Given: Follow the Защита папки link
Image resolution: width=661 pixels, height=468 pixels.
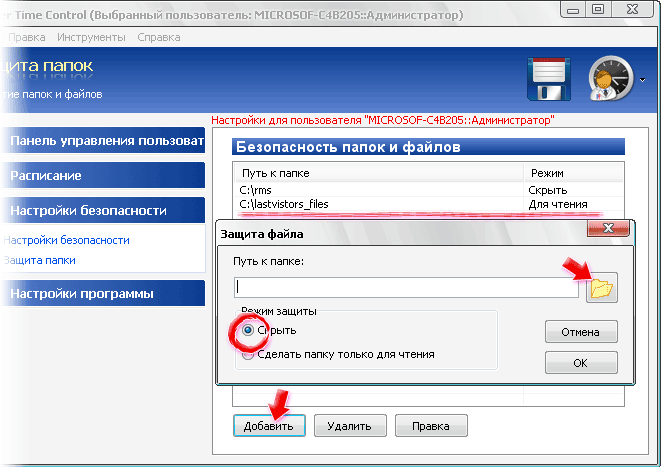Looking at the screenshot, I should tap(40, 260).
